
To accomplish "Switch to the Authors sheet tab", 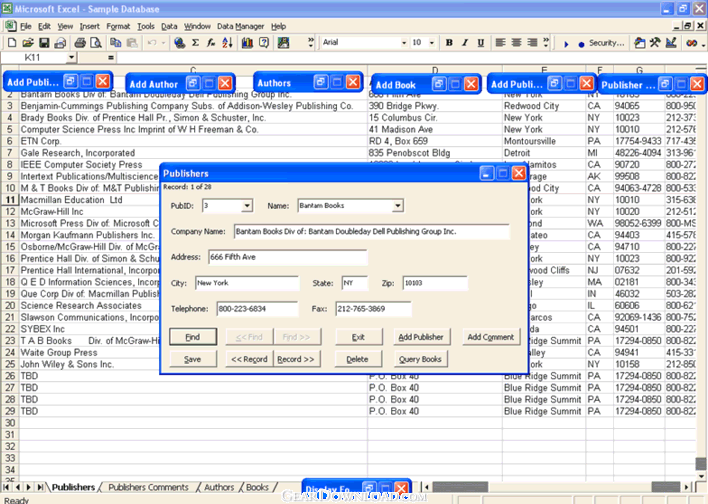I will tap(219, 487).
